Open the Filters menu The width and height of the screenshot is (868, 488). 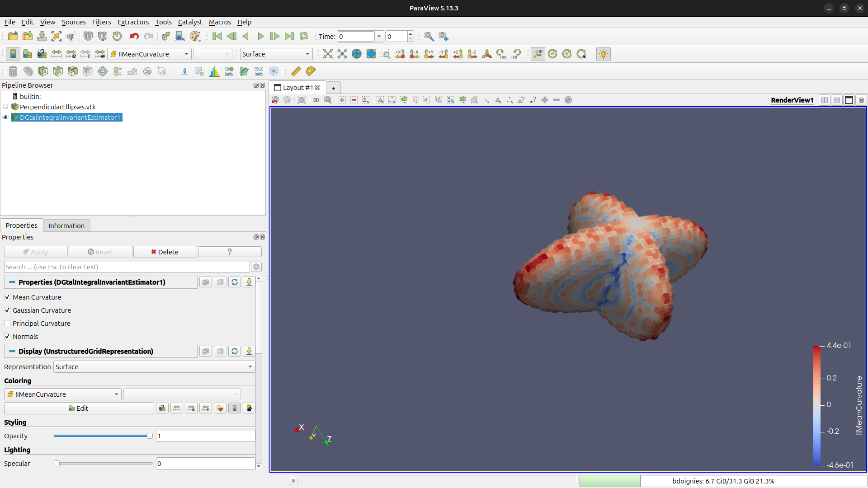coord(101,22)
